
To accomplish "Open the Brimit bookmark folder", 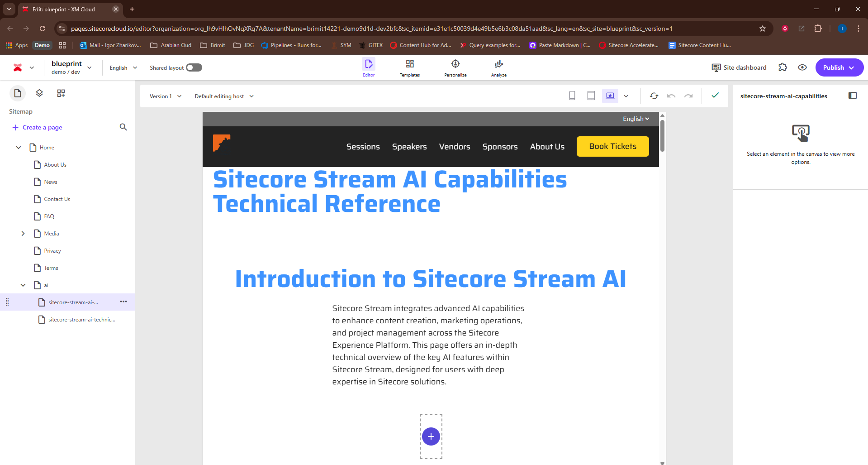I will 213,45.
